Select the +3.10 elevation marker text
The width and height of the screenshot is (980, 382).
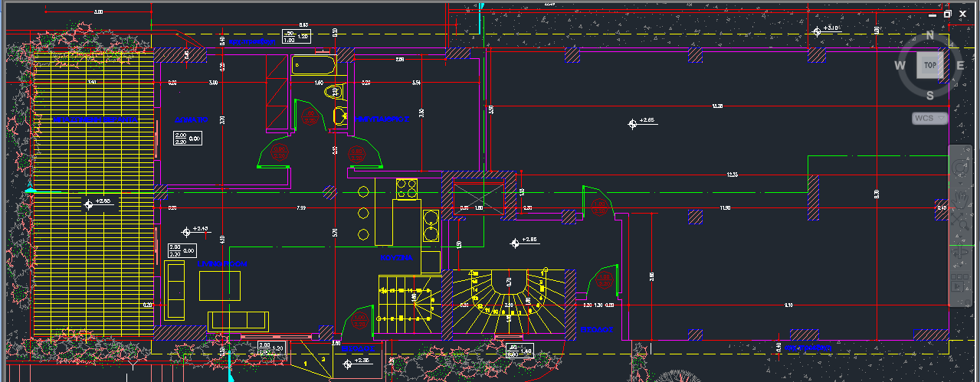click(x=832, y=28)
